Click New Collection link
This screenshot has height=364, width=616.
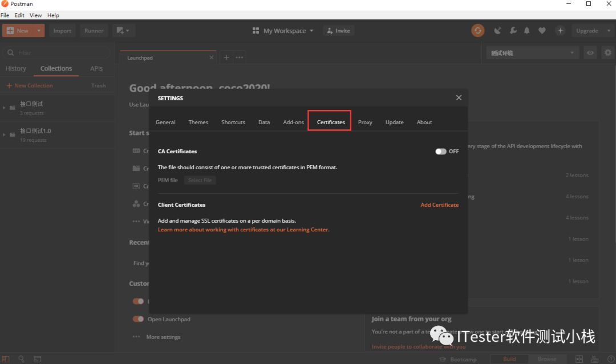[30, 85]
